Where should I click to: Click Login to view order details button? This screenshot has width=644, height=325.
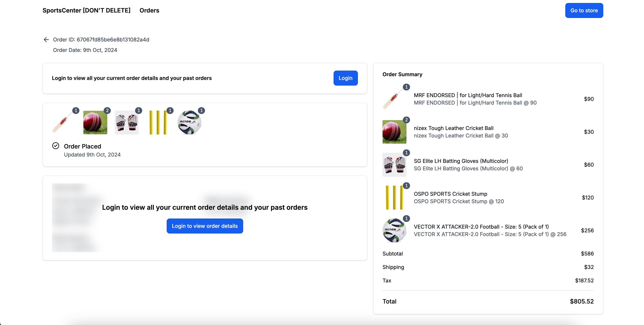205,226
